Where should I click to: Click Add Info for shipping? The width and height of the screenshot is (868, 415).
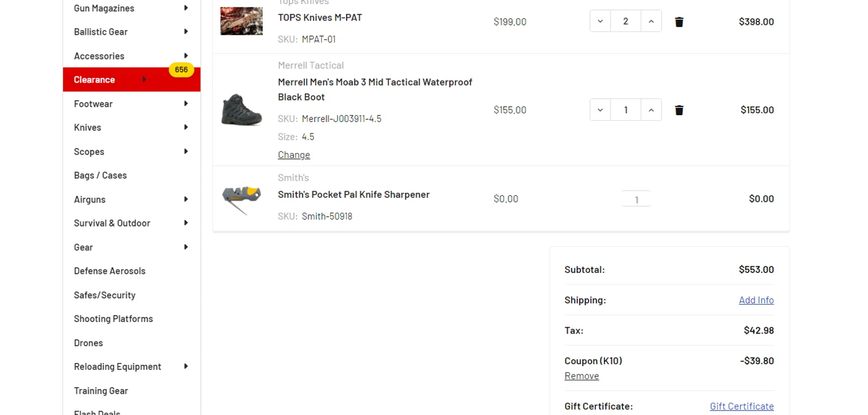click(756, 300)
